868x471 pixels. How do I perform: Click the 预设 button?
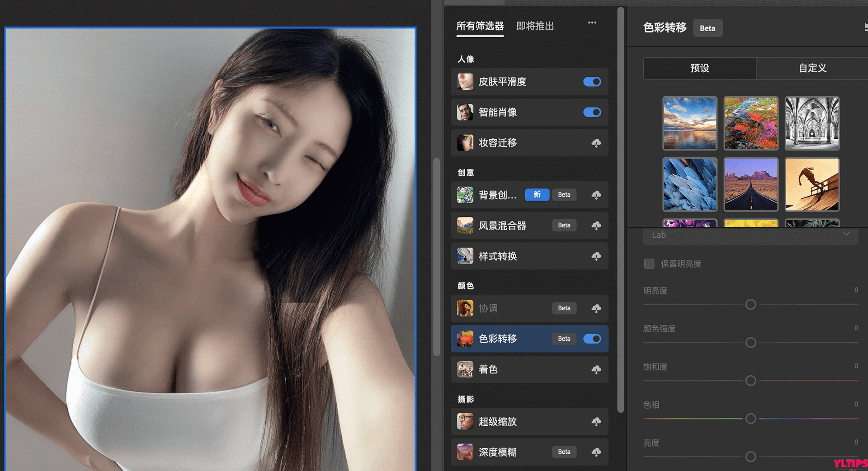pyautogui.click(x=699, y=68)
